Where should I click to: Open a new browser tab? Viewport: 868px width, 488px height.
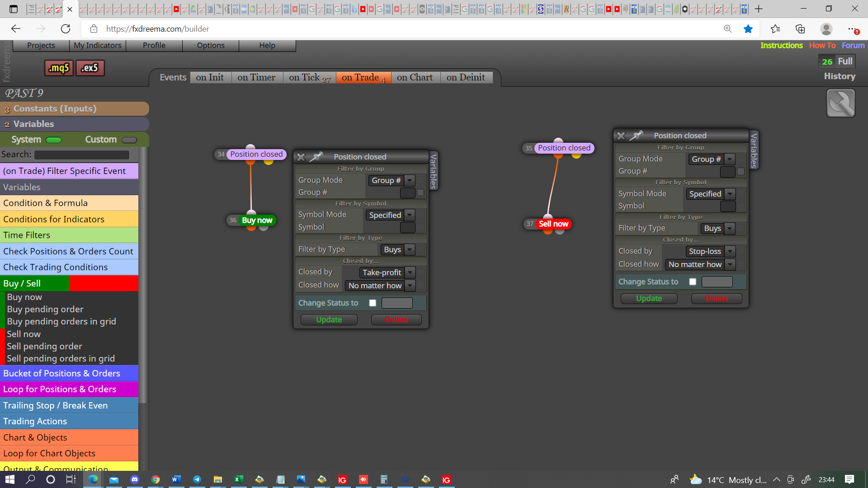(x=759, y=9)
